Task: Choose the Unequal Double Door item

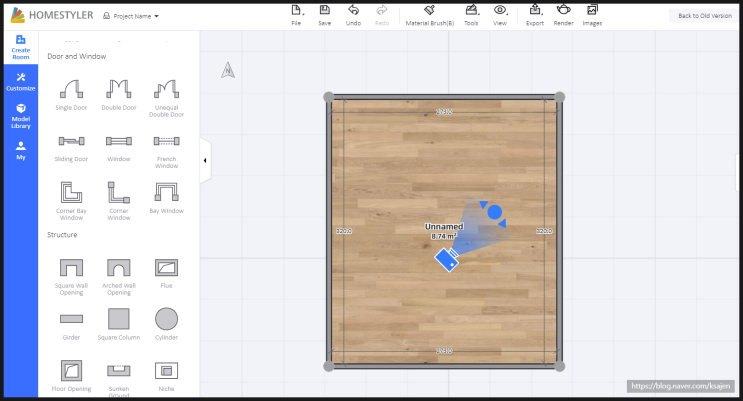Action: click(166, 98)
